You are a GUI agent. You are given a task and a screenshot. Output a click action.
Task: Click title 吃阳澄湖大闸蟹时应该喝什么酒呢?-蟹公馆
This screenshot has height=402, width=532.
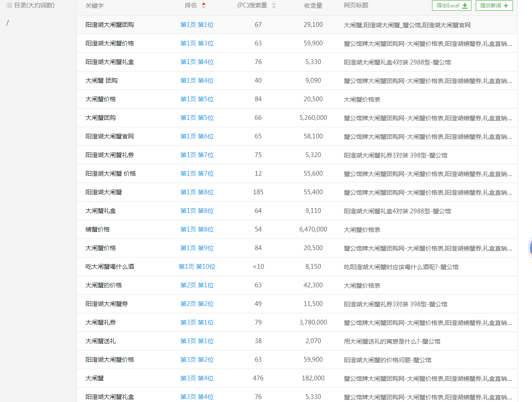[401, 267]
